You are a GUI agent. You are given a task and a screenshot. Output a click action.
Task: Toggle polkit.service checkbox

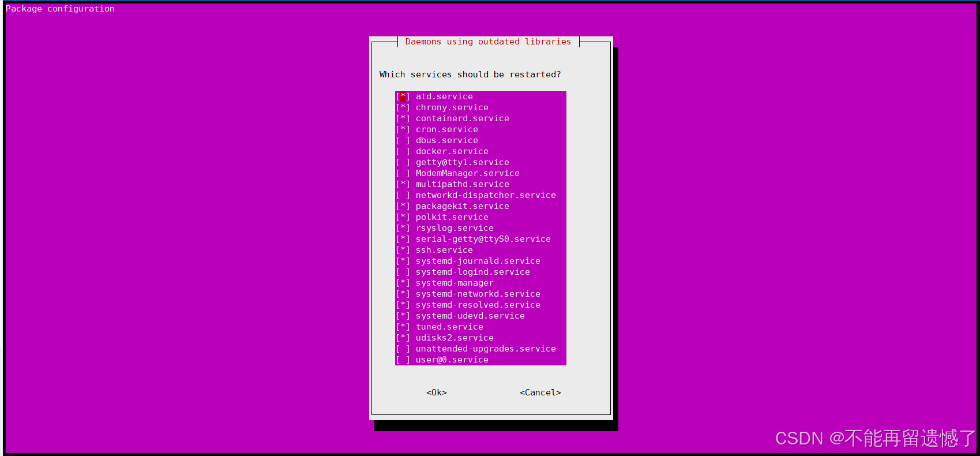(x=403, y=217)
